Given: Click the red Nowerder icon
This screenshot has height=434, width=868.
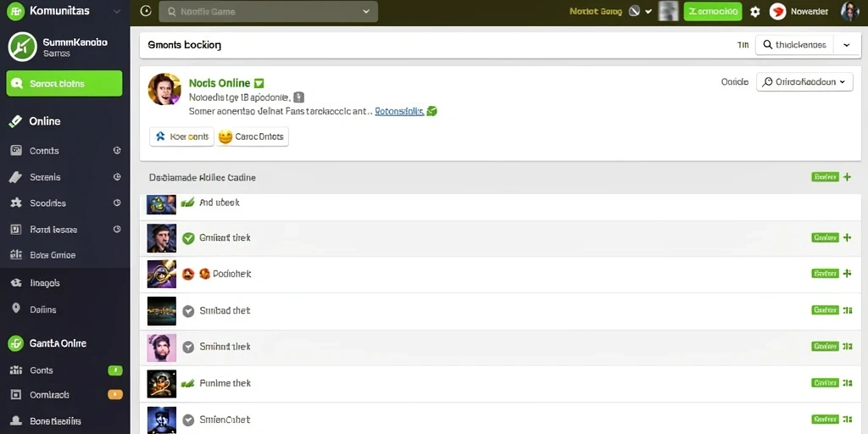Looking at the screenshot, I should tap(778, 11).
